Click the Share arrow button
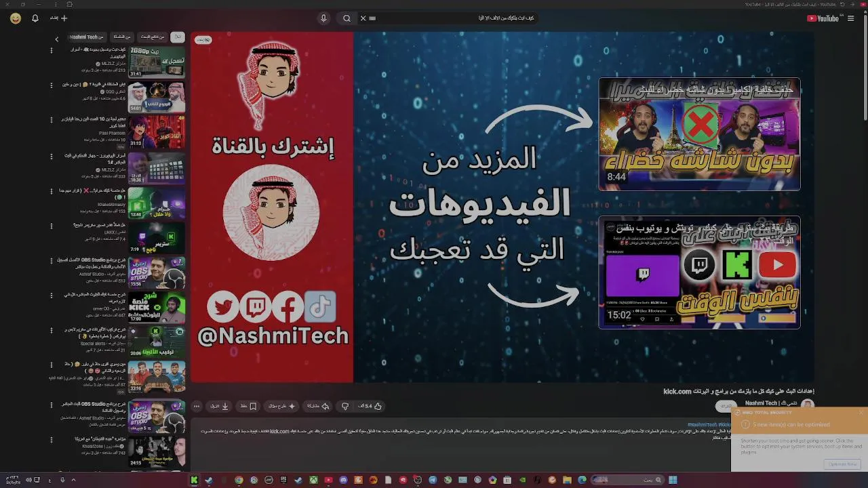This screenshot has width=868, height=488. [318, 406]
